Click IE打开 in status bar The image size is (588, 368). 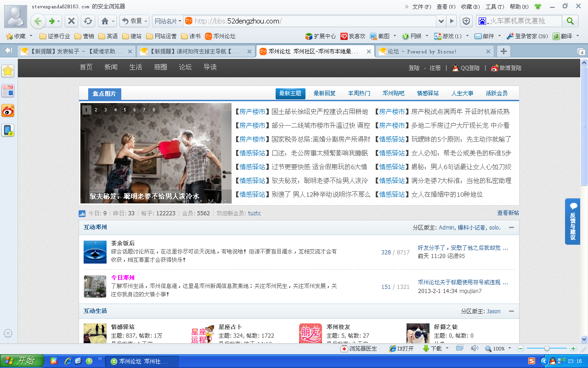pyautogui.click(x=401, y=349)
